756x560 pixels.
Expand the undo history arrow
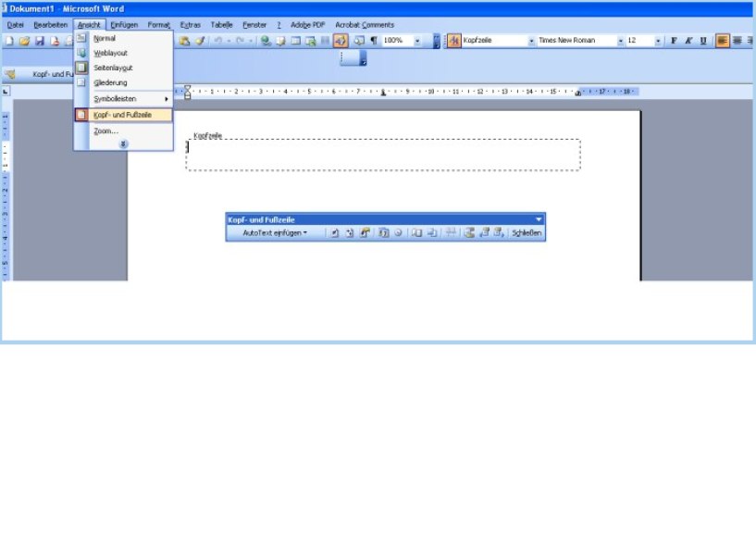229,41
